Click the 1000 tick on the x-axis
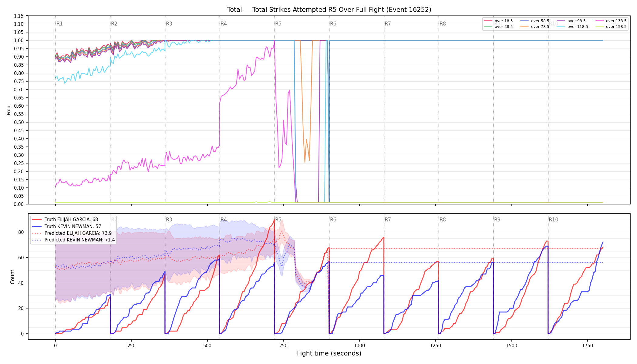Image resolution: width=637 pixels, height=364 pixels. click(x=359, y=345)
